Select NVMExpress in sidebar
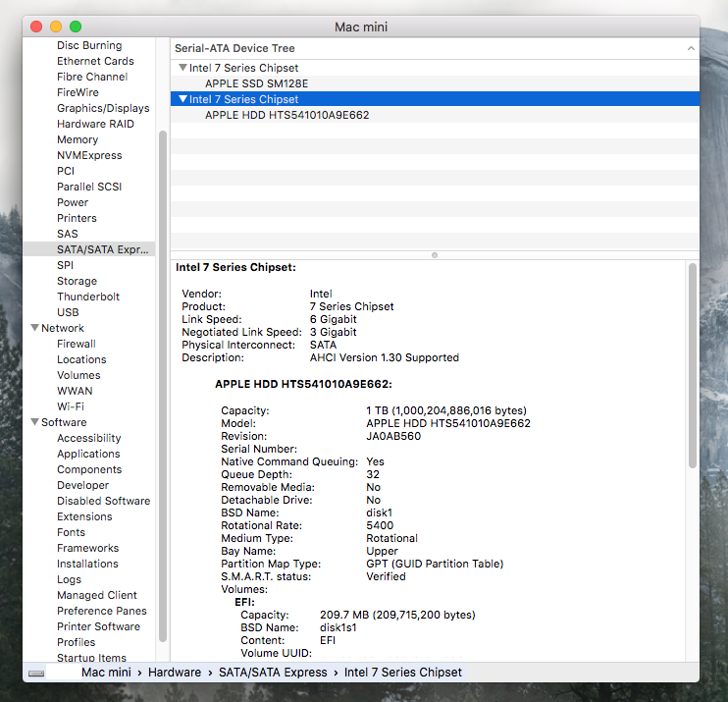The image size is (728, 702). (x=89, y=155)
